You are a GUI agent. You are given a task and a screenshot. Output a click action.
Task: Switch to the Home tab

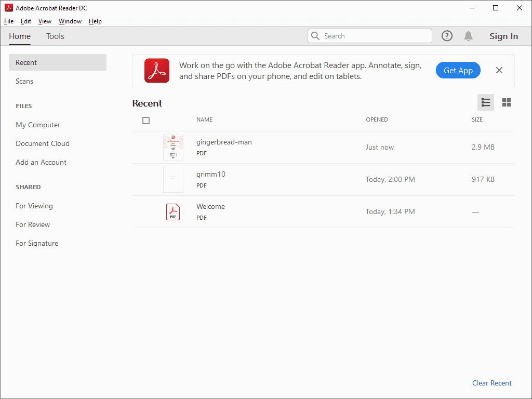point(20,36)
